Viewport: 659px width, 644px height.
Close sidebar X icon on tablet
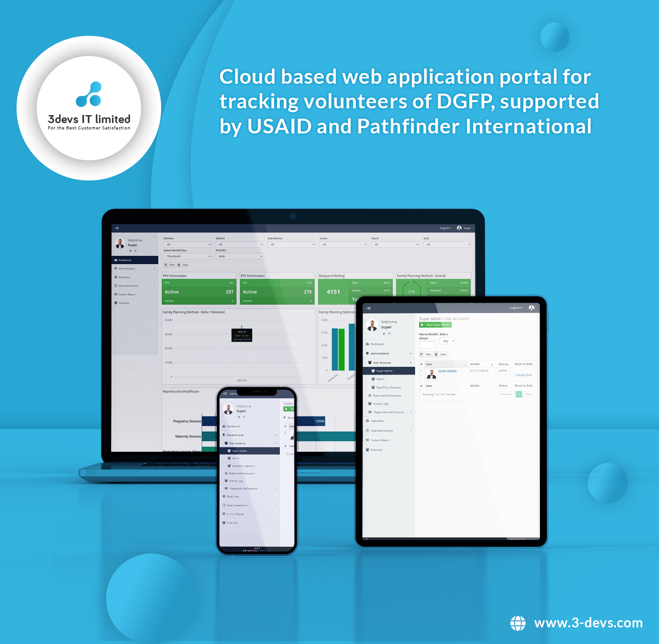(x=411, y=317)
